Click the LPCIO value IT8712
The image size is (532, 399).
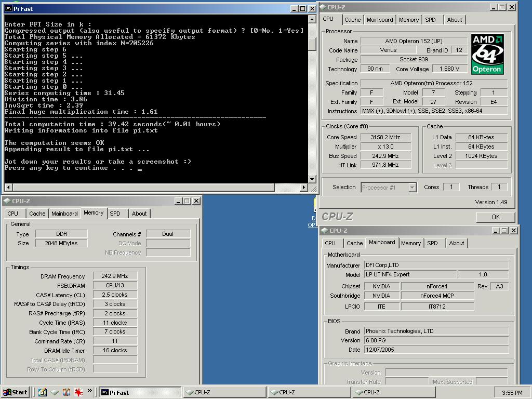tap(437, 307)
